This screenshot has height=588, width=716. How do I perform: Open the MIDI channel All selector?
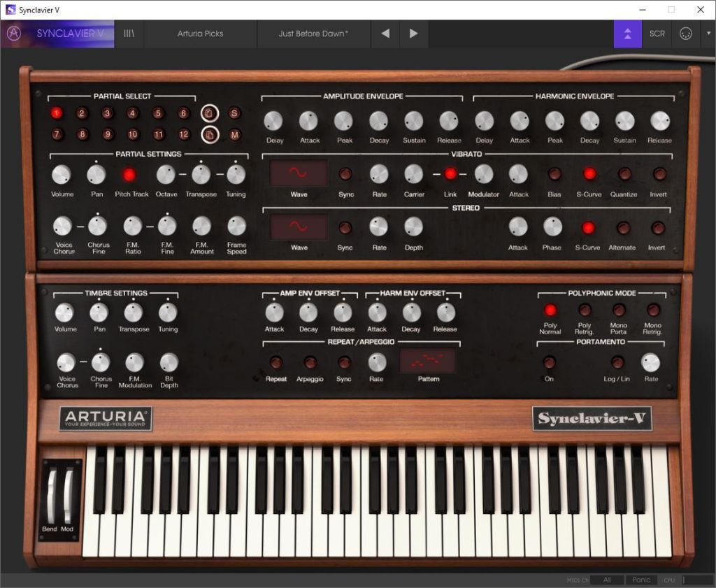pyautogui.click(x=606, y=580)
